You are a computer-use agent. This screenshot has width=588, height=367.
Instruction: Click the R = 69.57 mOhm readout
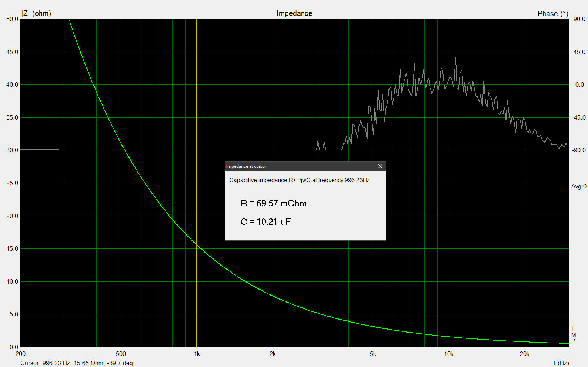tap(274, 203)
